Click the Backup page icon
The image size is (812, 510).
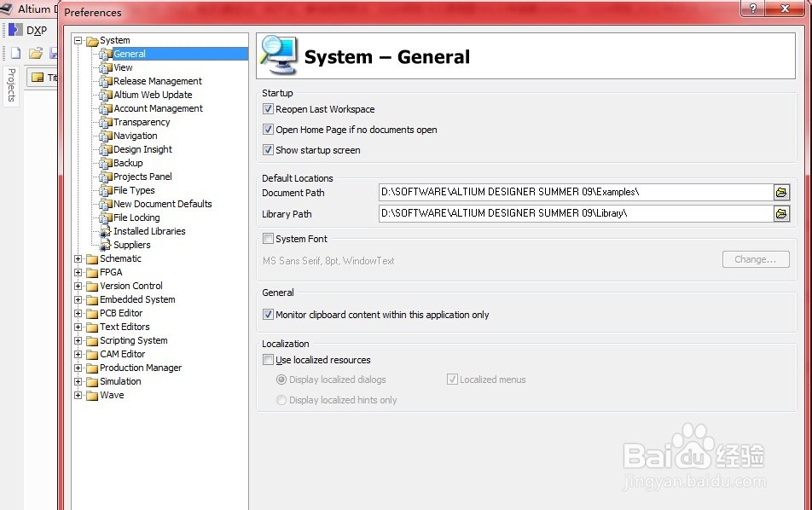tap(106, 163)
